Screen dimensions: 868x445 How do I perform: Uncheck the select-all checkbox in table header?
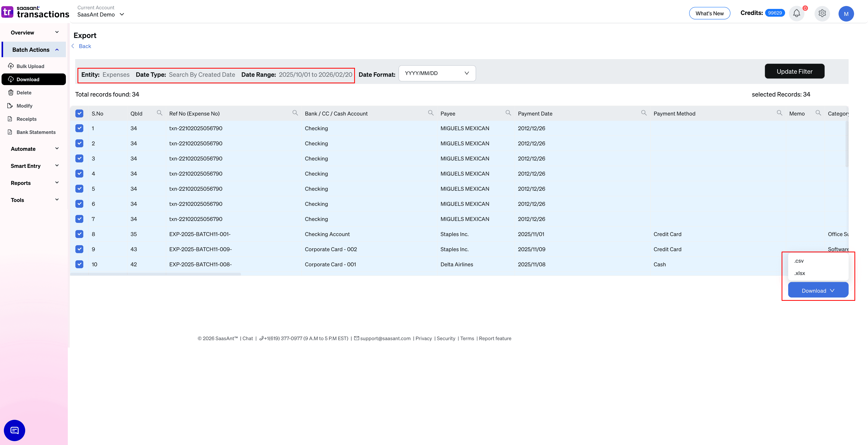pos(79,113)
